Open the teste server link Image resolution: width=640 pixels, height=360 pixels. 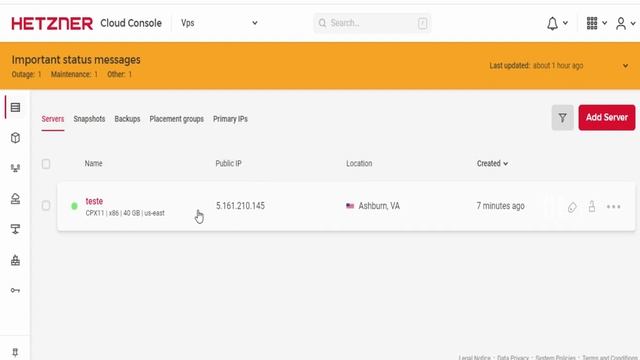click(94, 201)
